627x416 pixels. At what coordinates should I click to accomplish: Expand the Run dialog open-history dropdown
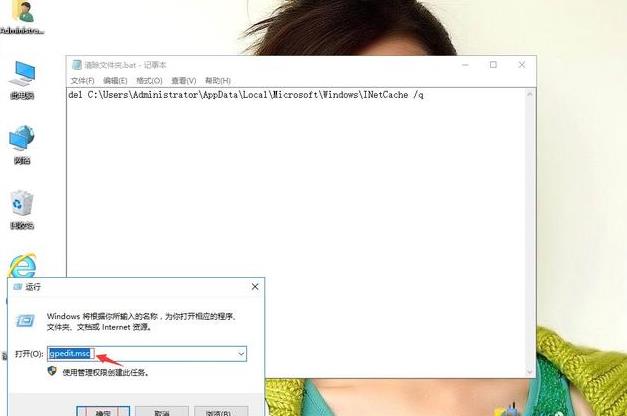point(241,354)
